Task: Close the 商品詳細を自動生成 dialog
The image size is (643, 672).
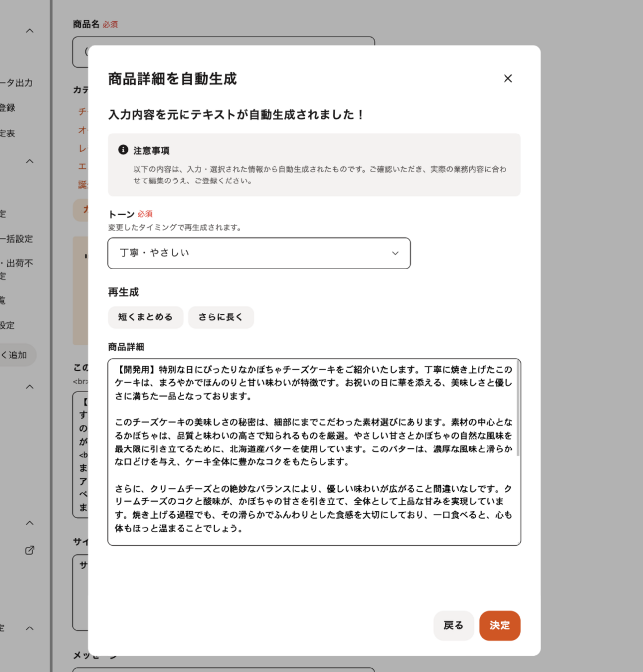Action: point(507,78)
